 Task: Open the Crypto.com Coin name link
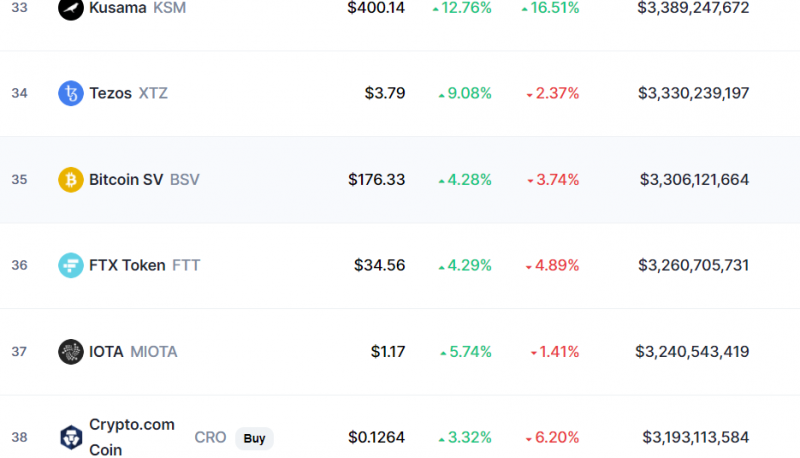point(132,437)
